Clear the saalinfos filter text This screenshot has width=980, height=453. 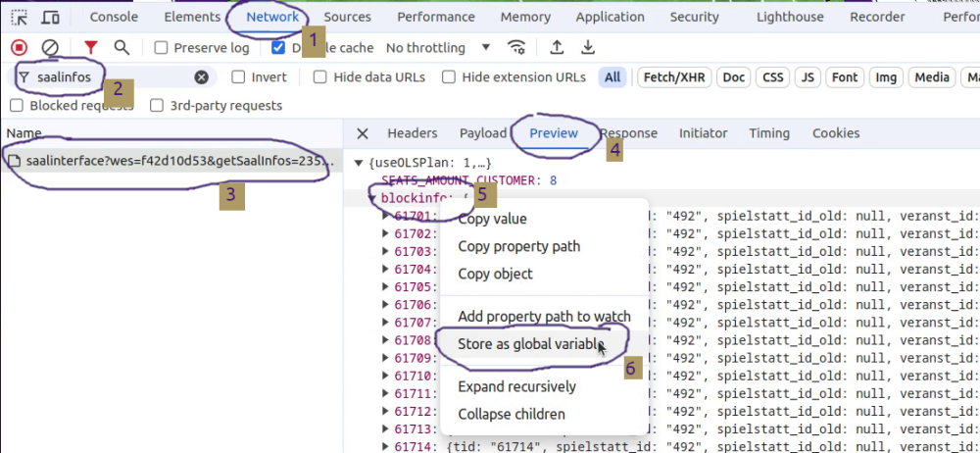point(201,77)
